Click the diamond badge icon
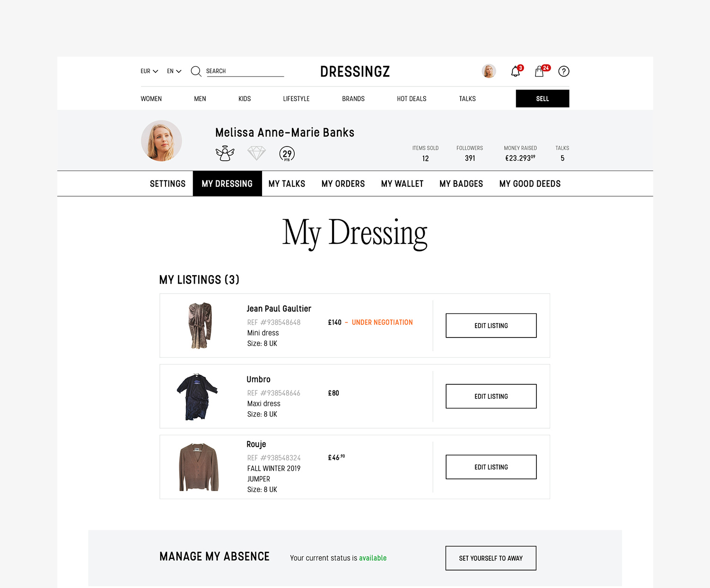Viewport: 710px width, 588px height. 256,153
